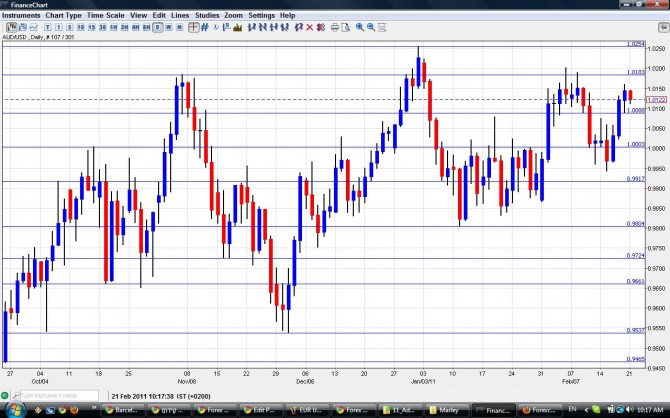The width and height of the screenshot is (670, 418).
Task: Open the Studies menu
Action: (x=207, y=15)
